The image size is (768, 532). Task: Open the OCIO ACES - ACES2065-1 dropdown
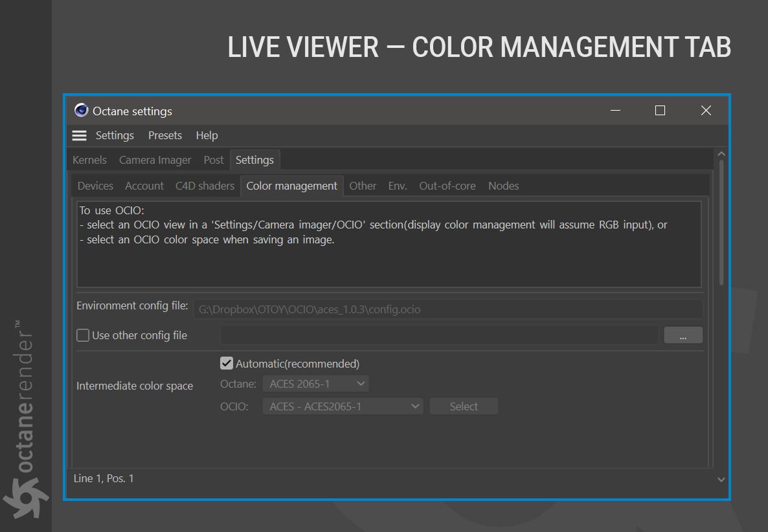point(343,406)
